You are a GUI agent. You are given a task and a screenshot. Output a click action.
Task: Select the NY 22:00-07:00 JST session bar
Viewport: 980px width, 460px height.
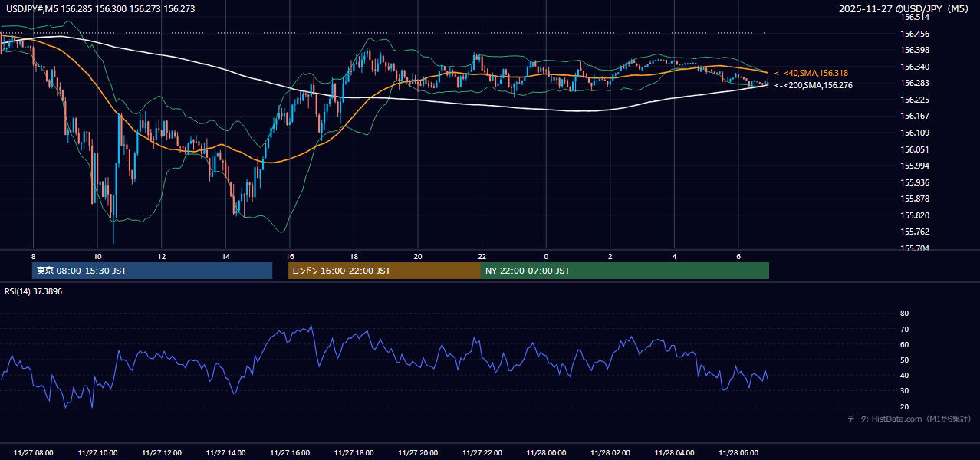[x=625, y=271]
